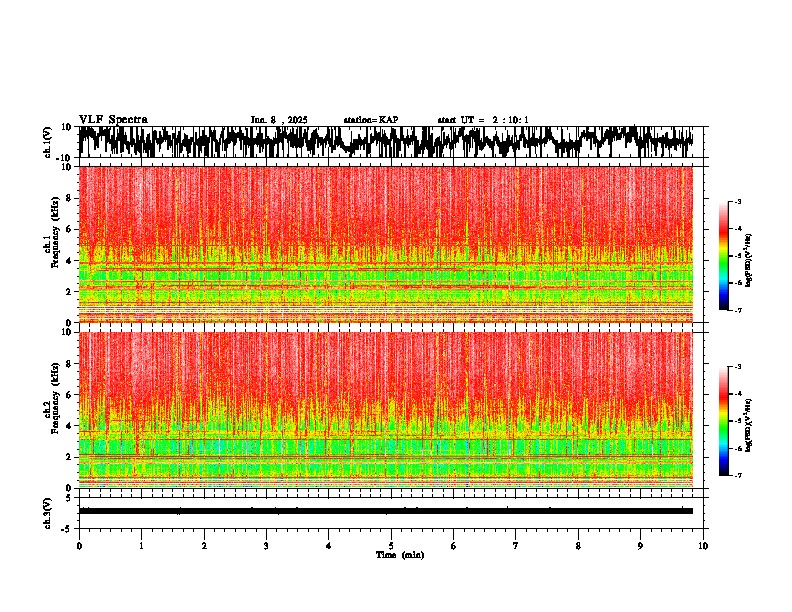Screen dimensions: 792x612
Task: Click the "-7" label on ch.1 color bar
Action: click(737, 310)
